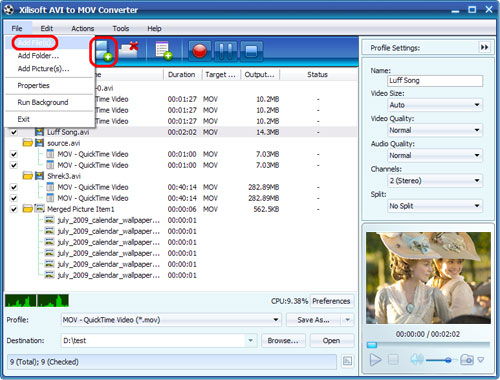Screen dimensions: 500x380
Task: Click the Browse button
Action: tap(283, 341)
